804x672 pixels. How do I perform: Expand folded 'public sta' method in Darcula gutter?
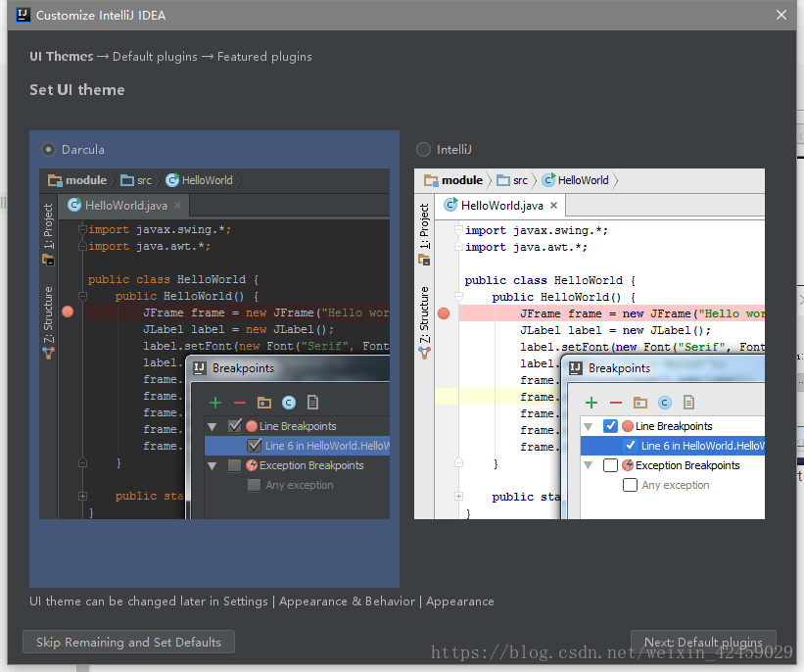(82, 496)
